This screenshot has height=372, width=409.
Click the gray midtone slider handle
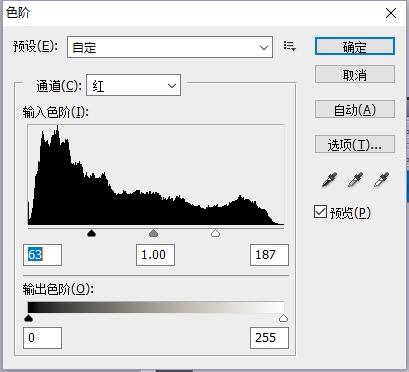[x=153, y=233]
